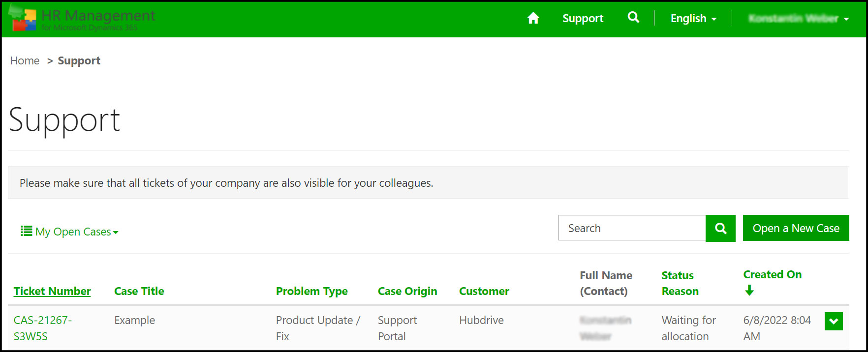
Task: Expand the row actions chevron for CAS-21267
Action: point(834,322)
